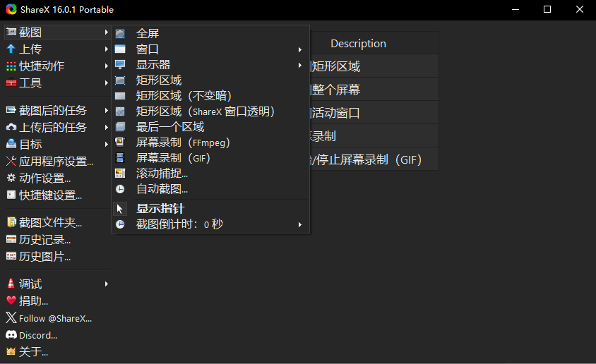This screenshot has height=364, width=596.
Task: Click the colored grid icon beside 快捷动作
Action: coord(11,66)
